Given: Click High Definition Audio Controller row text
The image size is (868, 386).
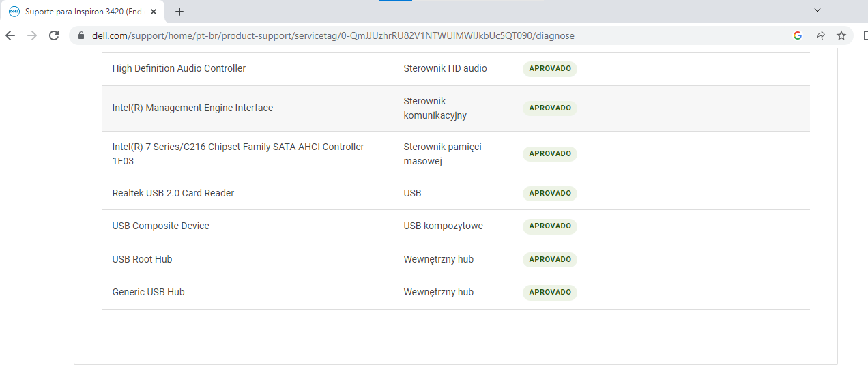Looking at the screenshot, I should [x=179, y=68].
